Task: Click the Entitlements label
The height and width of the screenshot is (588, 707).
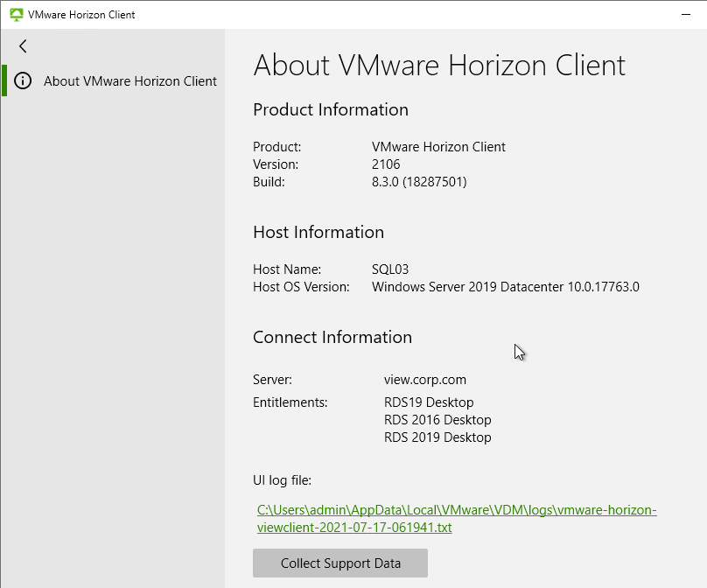Action: tap(290, 402)
